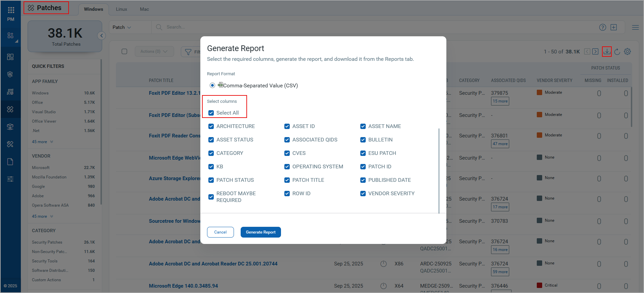This screenshot has height=293, width=644.
Task: Open the app picker grid icon
Action: (x=11, y=10)
